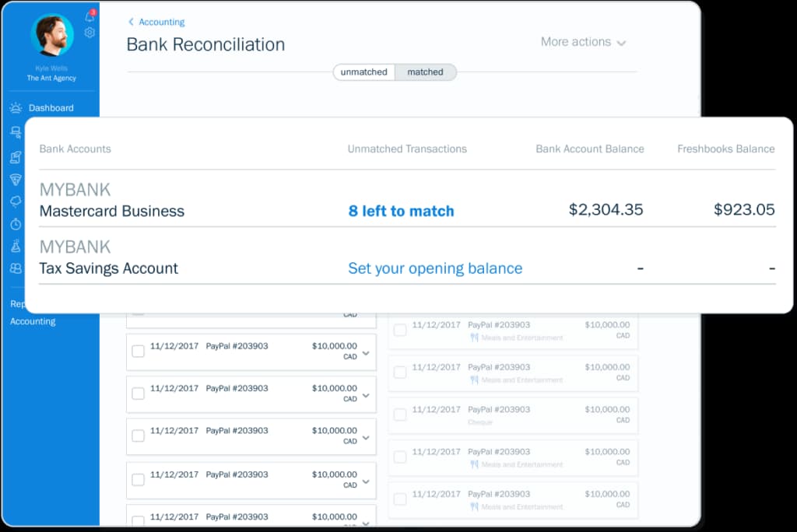Click the Bank Reconciliation page title

click(x=205, y=44)
